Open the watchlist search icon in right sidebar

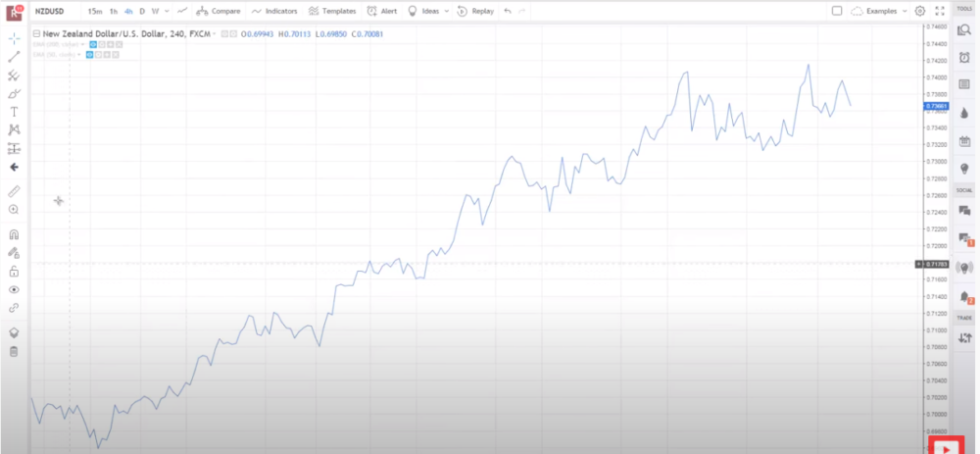pyautogui.click(x=964, y=29)
